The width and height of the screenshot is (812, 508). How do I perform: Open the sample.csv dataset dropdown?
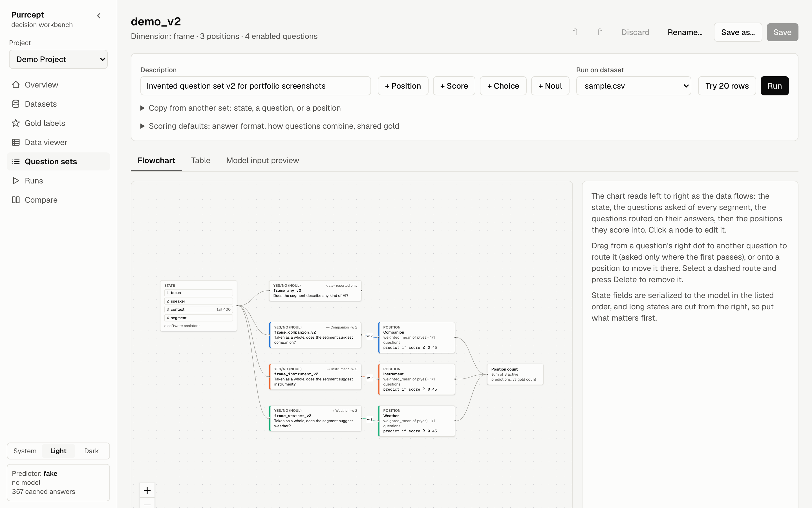(x=634, y=86)
